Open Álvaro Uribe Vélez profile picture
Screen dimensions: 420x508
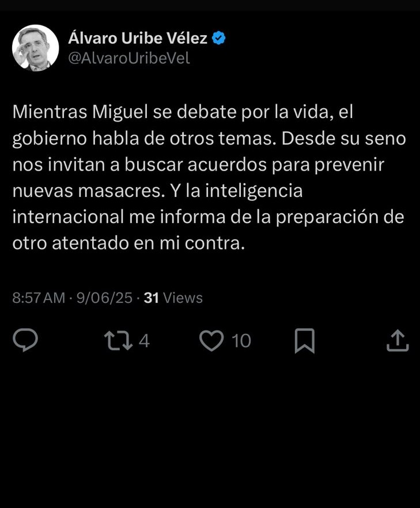point(35,48)
